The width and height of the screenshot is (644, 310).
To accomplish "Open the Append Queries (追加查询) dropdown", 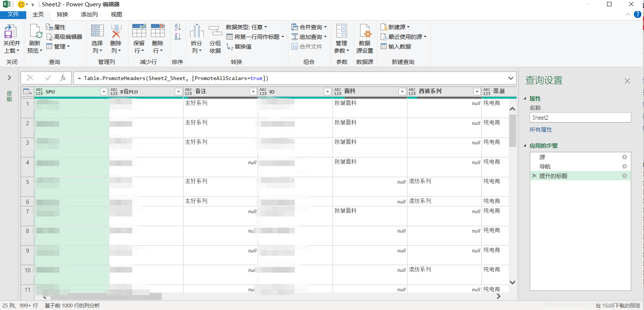I will click(x=309, y=37).
